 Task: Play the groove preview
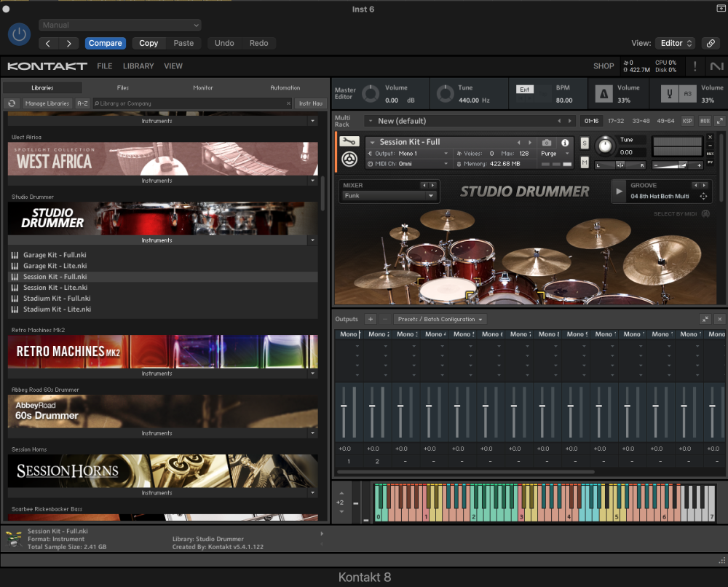pyautogui.click(x=619, y=192)
